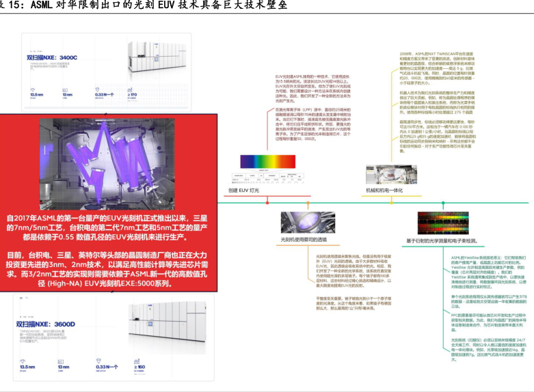This screenshot has width=534, height=392.
Task: Click the paragraph starting ASML的YieldStar系统
Action: (489, 272)
